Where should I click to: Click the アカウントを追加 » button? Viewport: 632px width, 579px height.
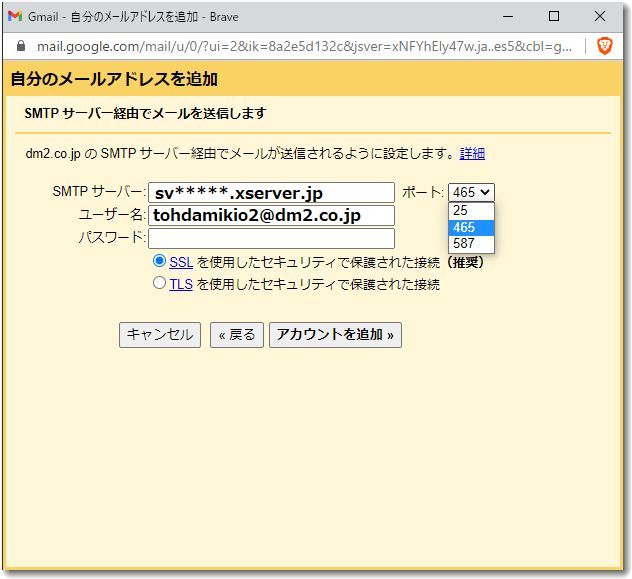coord(335,335)
